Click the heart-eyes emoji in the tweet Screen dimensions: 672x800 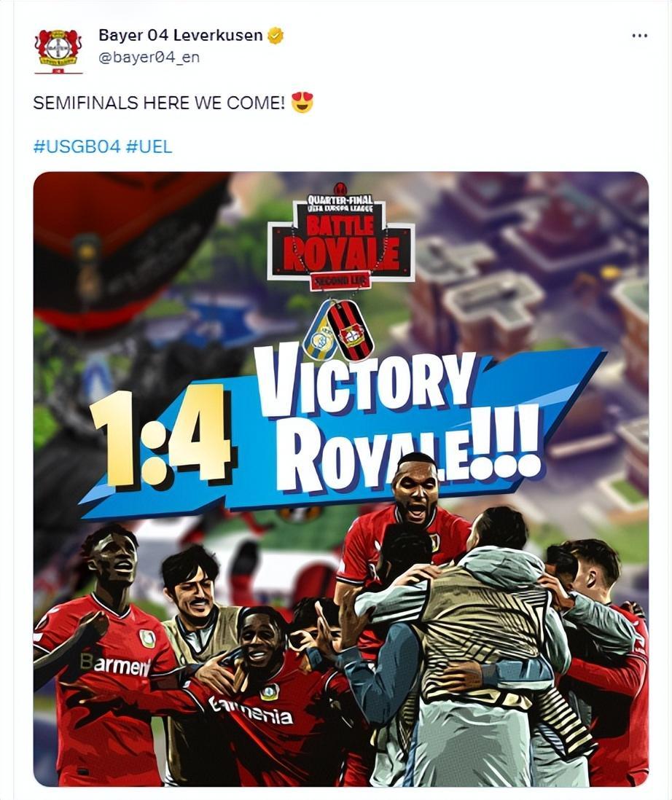click(302, 103)
